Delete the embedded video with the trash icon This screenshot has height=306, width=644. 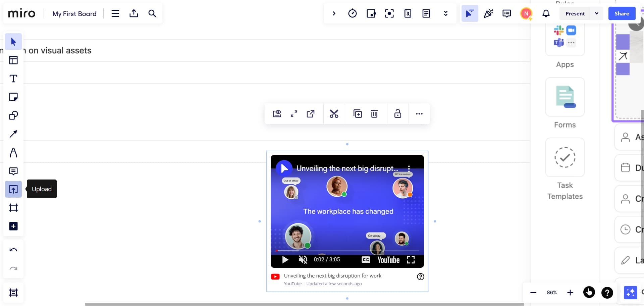[374, 114]
